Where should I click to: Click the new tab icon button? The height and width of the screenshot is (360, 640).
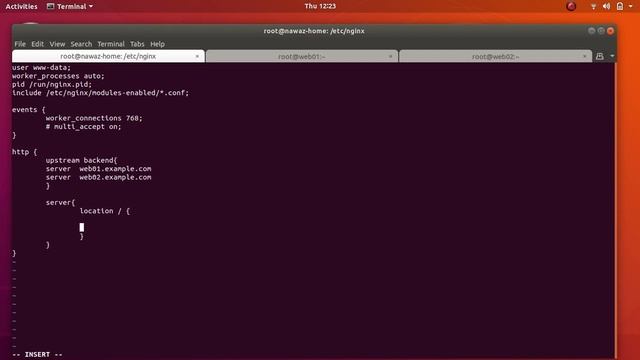pyautogui.click(x=600, y=56)
